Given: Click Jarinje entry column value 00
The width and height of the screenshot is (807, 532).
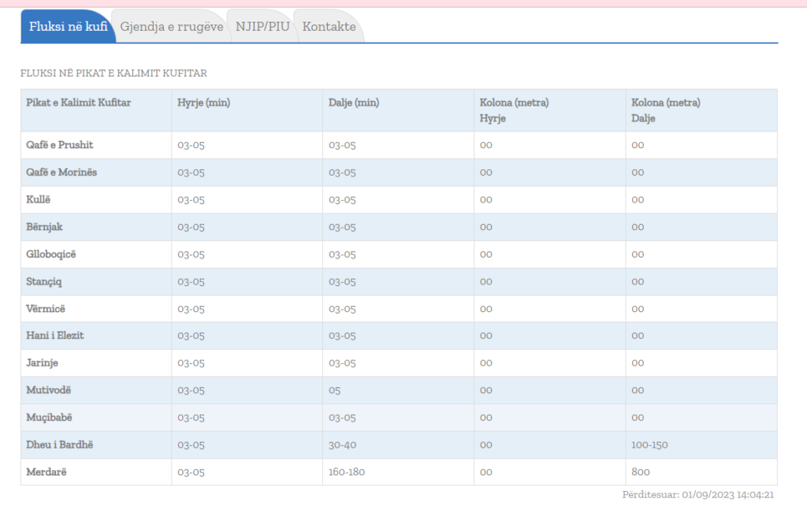Looking at the screenshot, I should click(x=485, y=363).
